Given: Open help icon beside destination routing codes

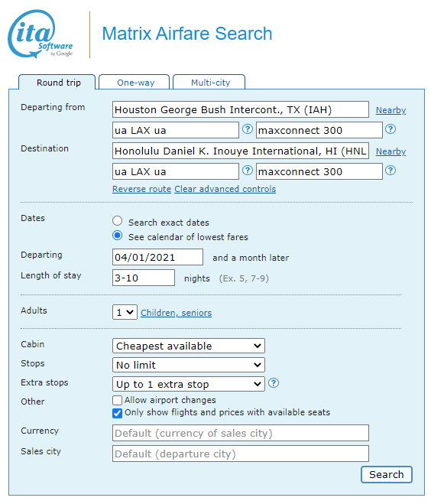Looking at the screenshot, I should [248, 171].
